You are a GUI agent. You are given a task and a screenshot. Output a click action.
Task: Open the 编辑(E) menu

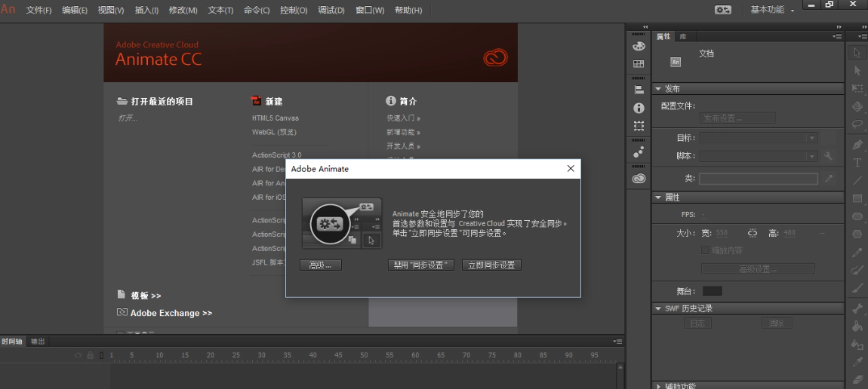[x=75, y=10]
